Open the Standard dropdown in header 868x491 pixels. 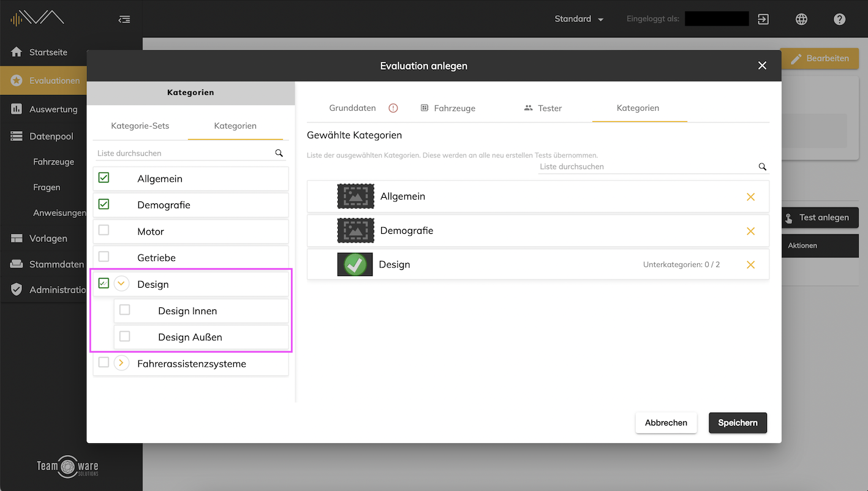point(579,19)
